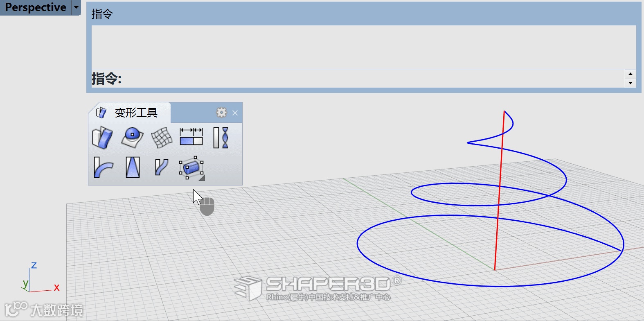
Task: Click the warped grid deformation icon
Action: point(162,137)
